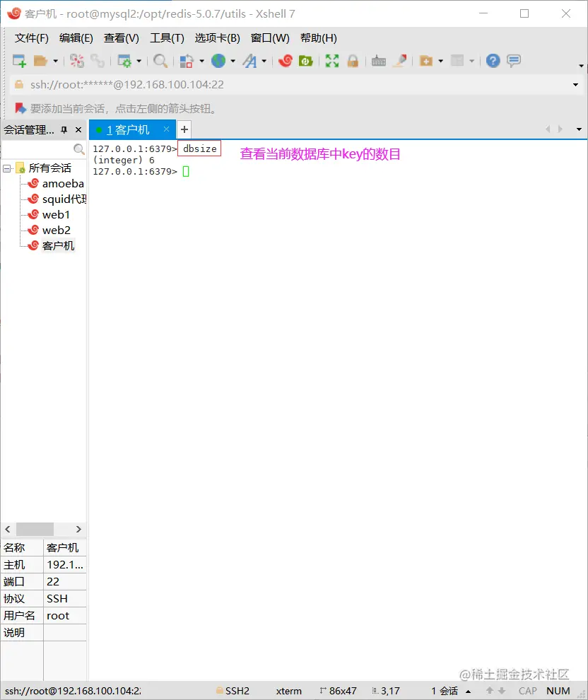
Task: Expand the color scheme dropdown arrow
Action: click(201, 61)
